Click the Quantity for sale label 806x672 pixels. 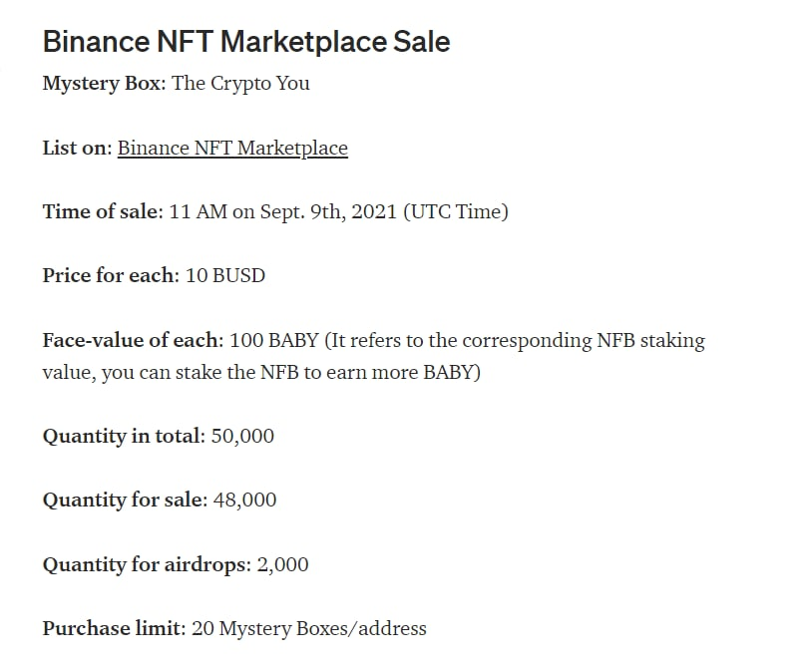pyautogui.click(x=125, y=500)
